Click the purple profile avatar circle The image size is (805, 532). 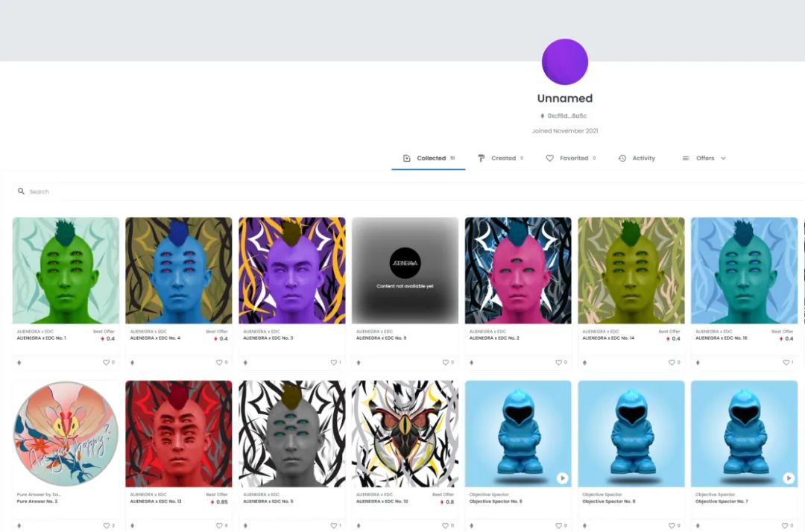(x=564, y=62)
